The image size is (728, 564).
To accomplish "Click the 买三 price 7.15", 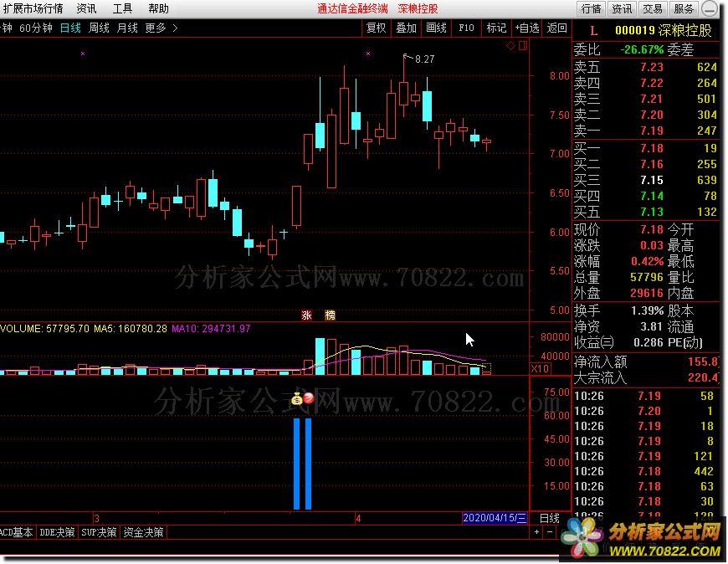I will tap(652, 180).
